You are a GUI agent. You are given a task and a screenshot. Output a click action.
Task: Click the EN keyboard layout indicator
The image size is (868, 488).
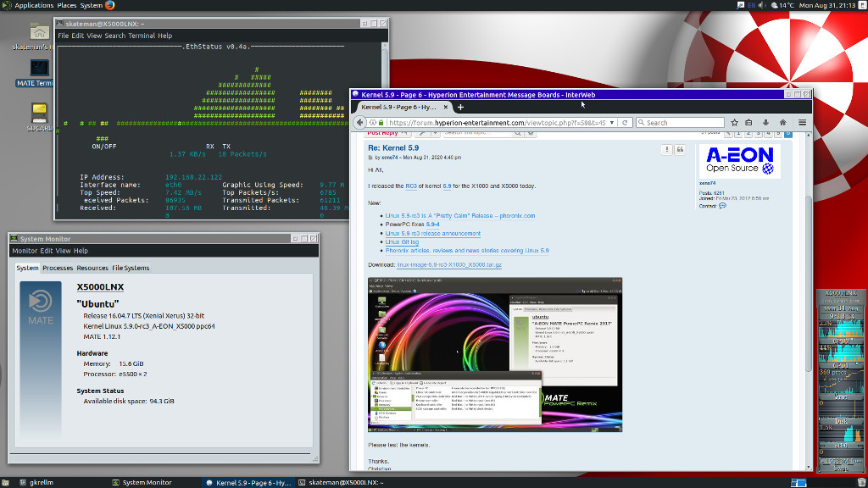click(751, 5)
